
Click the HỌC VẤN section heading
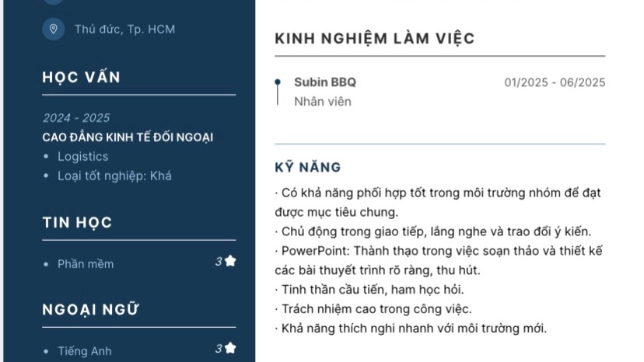[x=82, y=77]
